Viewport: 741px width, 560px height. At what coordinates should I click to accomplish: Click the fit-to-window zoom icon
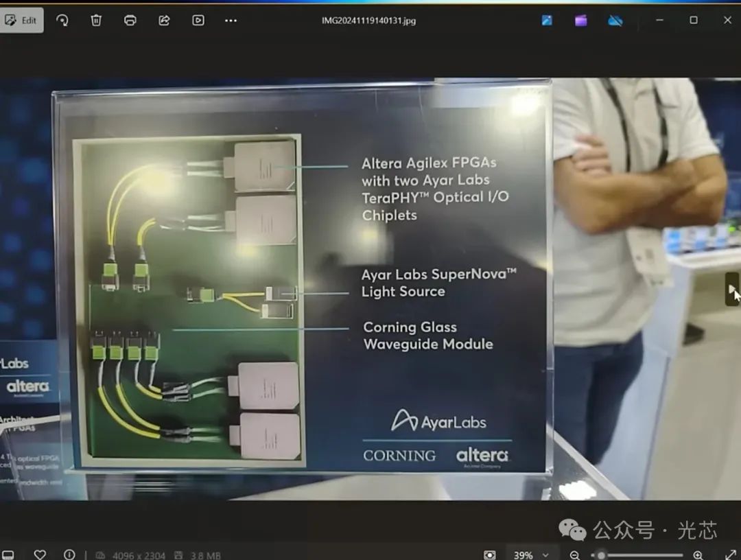click(x=490, y=555)
